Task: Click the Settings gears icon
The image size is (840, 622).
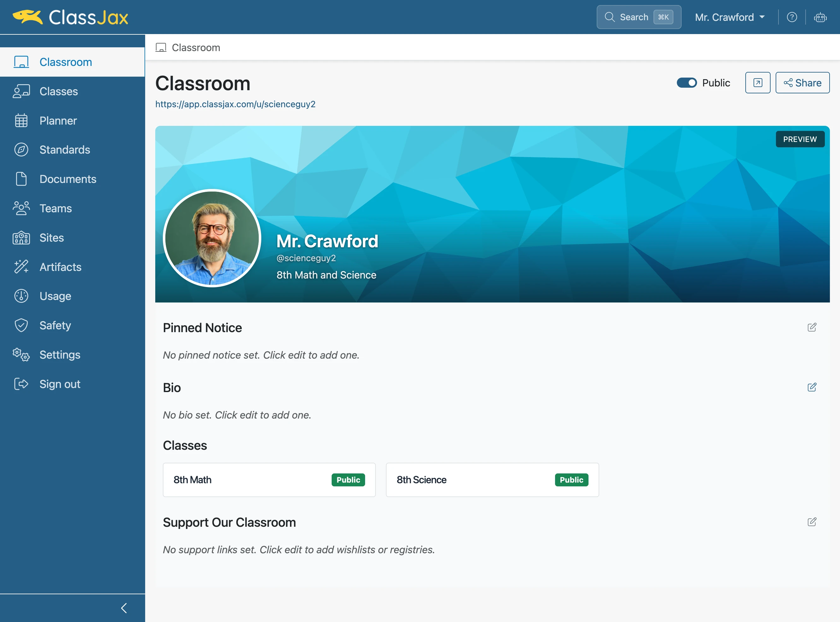Action: pyautogui.click(x=21, y=355)
